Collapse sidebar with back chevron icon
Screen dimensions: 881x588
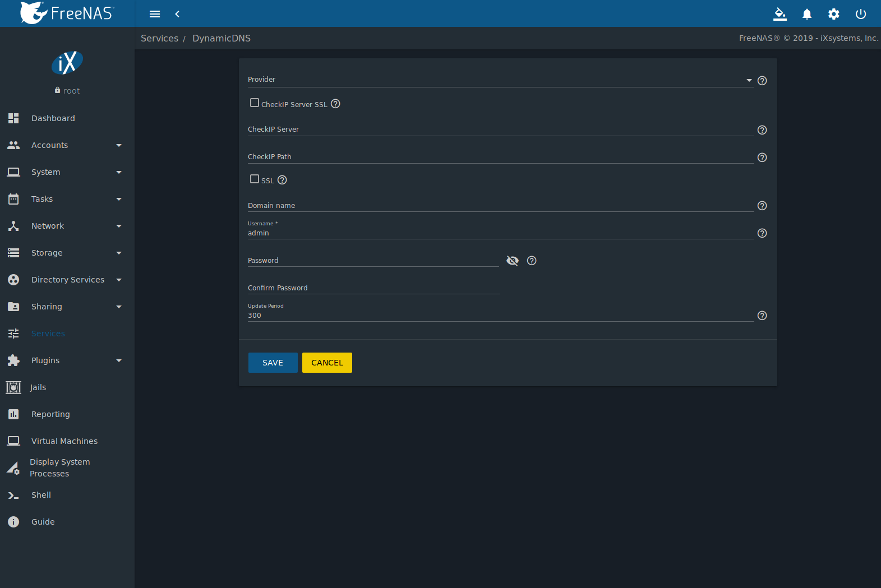point(177,14)
